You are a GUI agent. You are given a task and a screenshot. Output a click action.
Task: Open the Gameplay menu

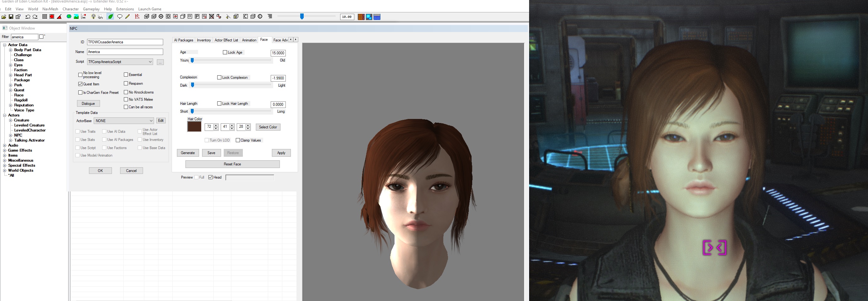[x=91, y=9]
